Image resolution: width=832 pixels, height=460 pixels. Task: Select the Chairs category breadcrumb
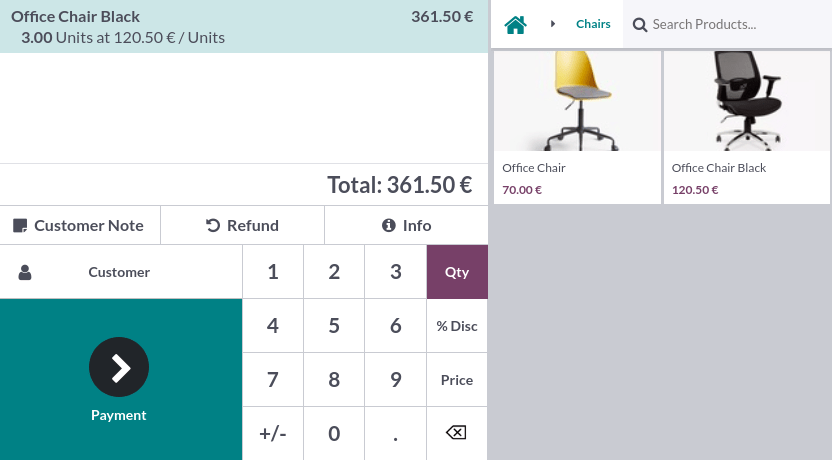coord(593,24)
